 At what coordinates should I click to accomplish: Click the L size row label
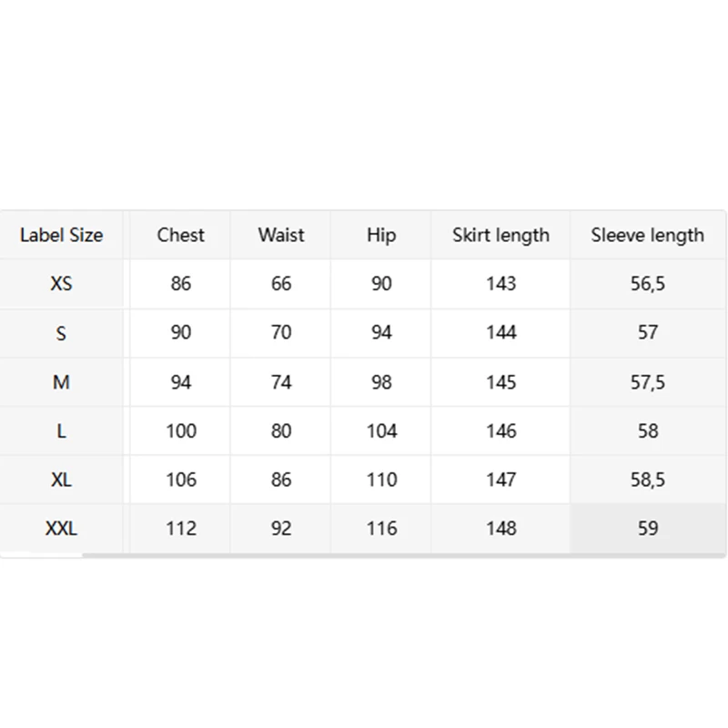tap(61, 430)
